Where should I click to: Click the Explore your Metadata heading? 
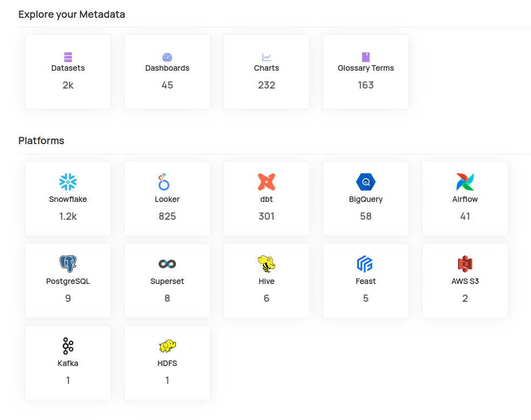(x=71, y=15)
